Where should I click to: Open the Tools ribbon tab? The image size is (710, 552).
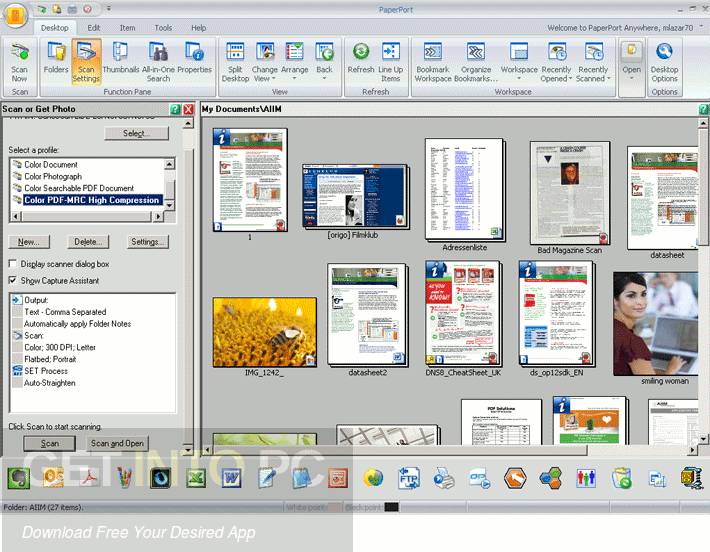163,28
